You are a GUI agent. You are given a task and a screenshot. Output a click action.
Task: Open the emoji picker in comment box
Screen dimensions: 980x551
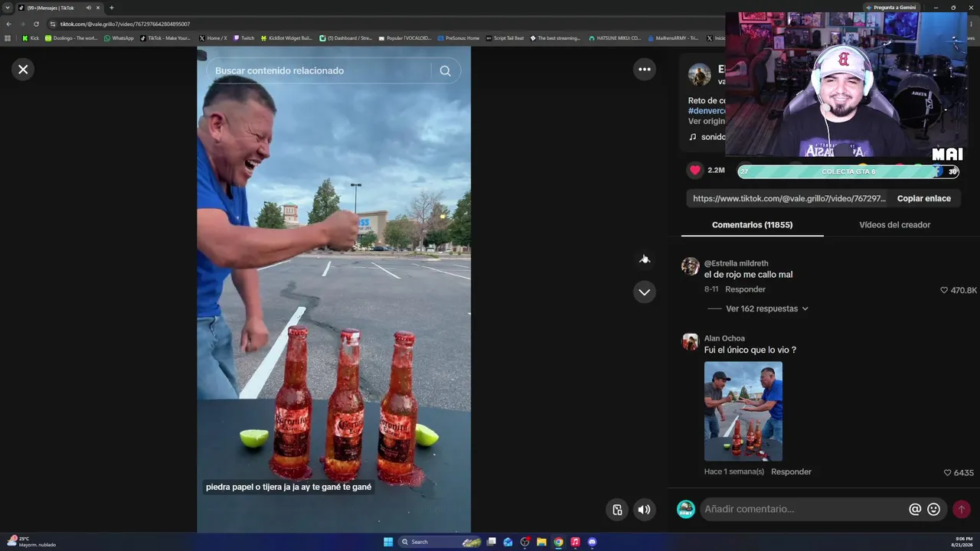[934, 509]
